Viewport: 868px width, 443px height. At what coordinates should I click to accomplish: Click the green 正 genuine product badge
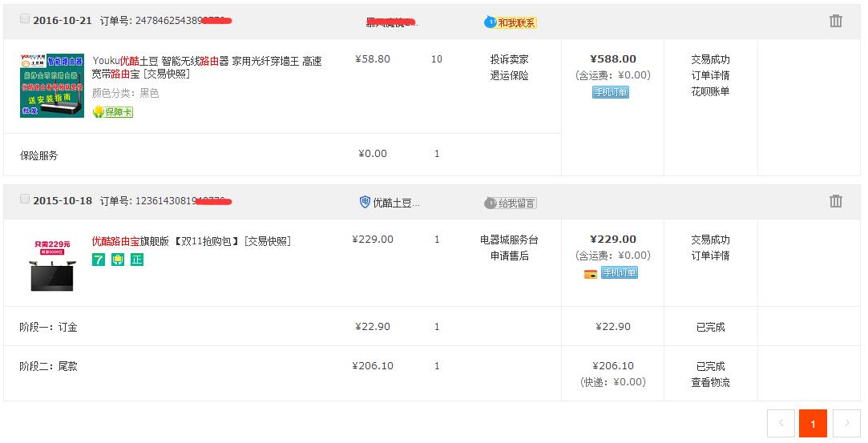pyautogui.click(x=137, y=260)
